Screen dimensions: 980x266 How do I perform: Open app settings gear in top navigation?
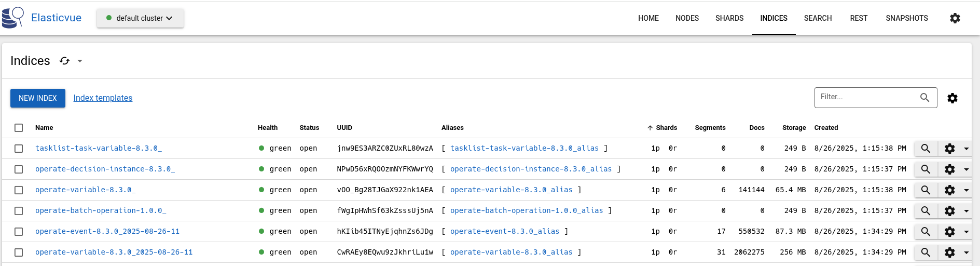[955, 18]
